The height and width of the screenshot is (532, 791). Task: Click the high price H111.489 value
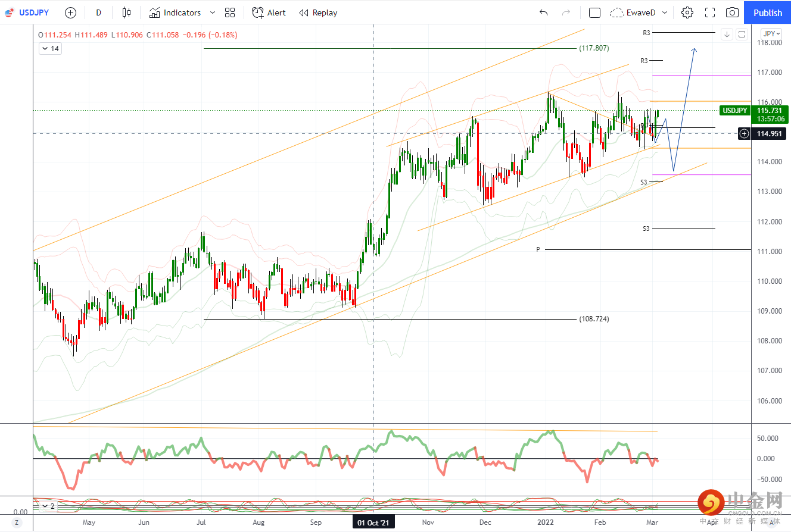(92, 35)
